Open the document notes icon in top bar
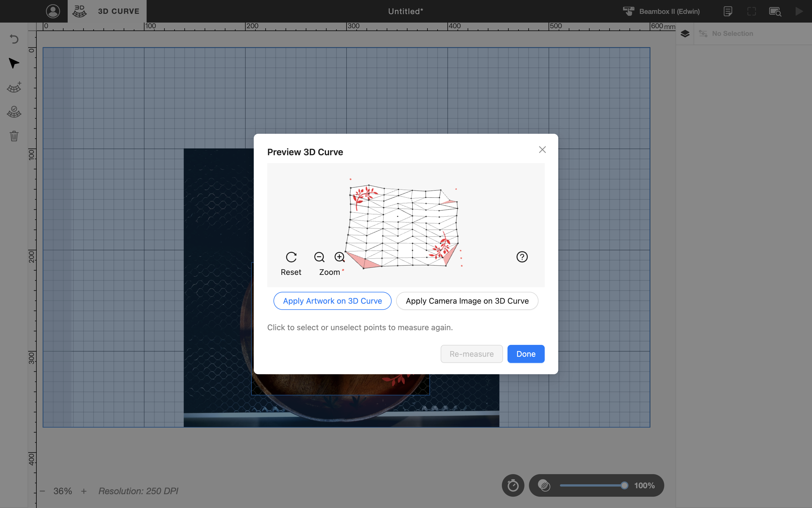Screen dimensions: 812x508 (727, 11)
